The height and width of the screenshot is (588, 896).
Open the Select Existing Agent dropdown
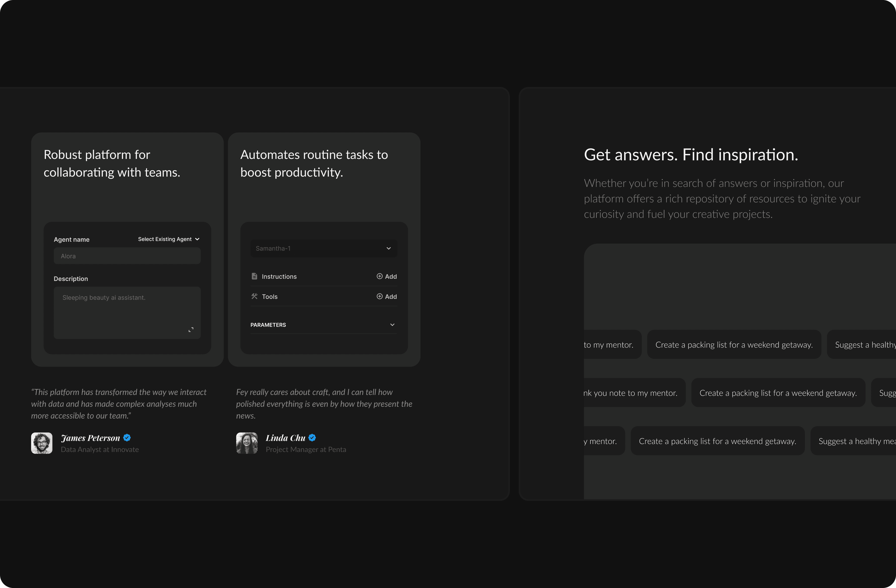[x=169, y=239]
